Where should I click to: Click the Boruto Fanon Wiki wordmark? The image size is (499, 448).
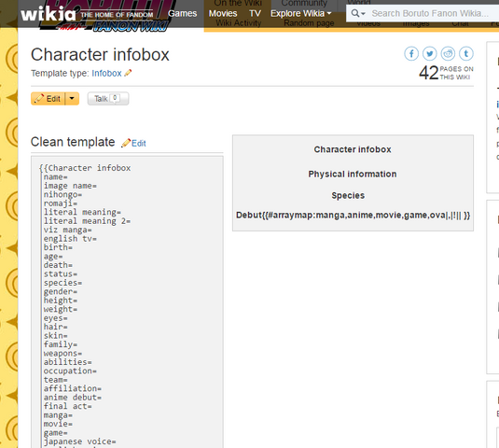tap(131, 26)
